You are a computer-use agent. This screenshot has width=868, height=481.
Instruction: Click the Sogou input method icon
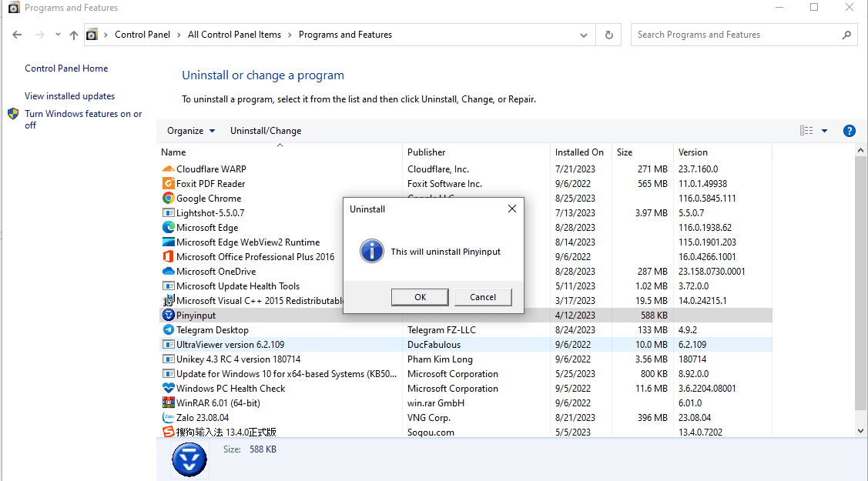point(168,433)
